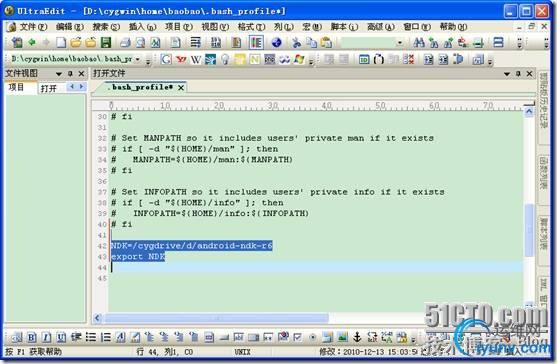
Task: Click the Windows flag icon
Action: (299, 59)
